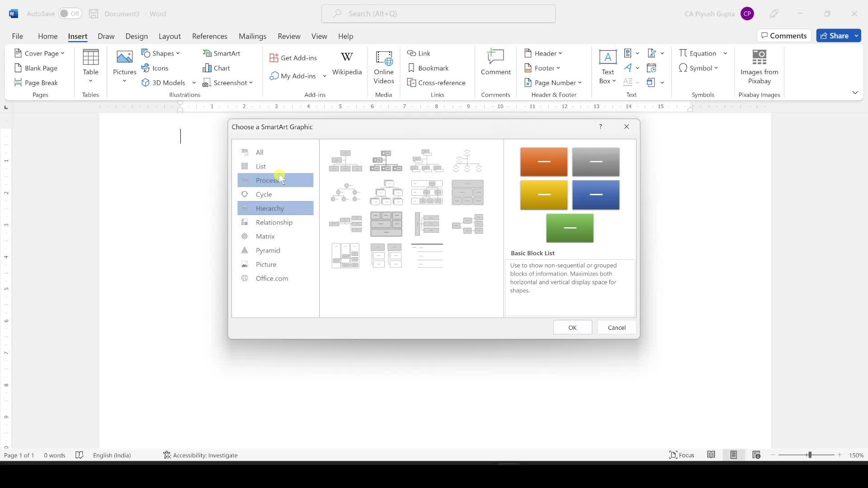Expand My Add-ins dropdown arrow
The height and width of the screenshot is (488, 868).
click(x=324, y=76)
